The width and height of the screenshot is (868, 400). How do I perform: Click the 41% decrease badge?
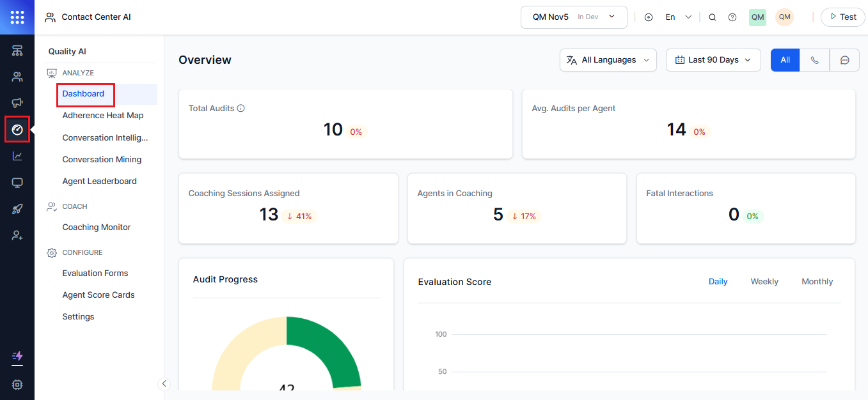pyautogui.click(x=299, y=217)
